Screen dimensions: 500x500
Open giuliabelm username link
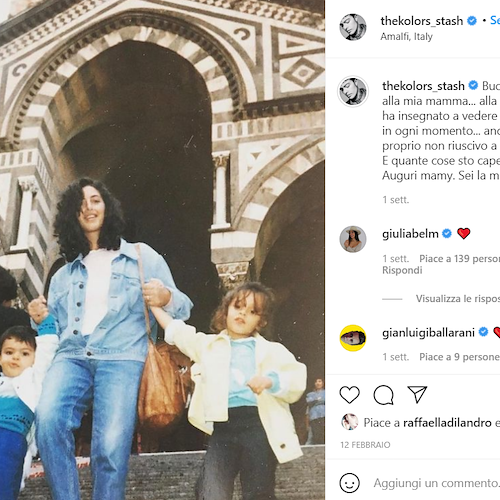pos(410,234)
